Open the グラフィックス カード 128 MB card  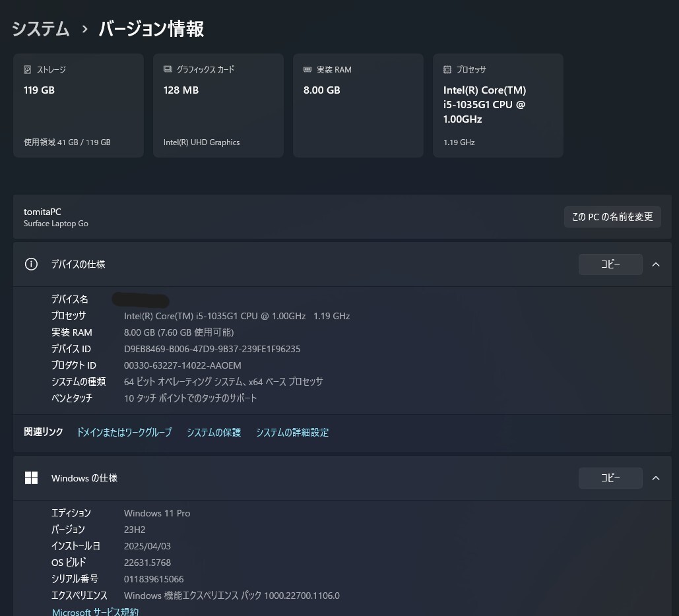pyautogui.click(x=218, y=105)
